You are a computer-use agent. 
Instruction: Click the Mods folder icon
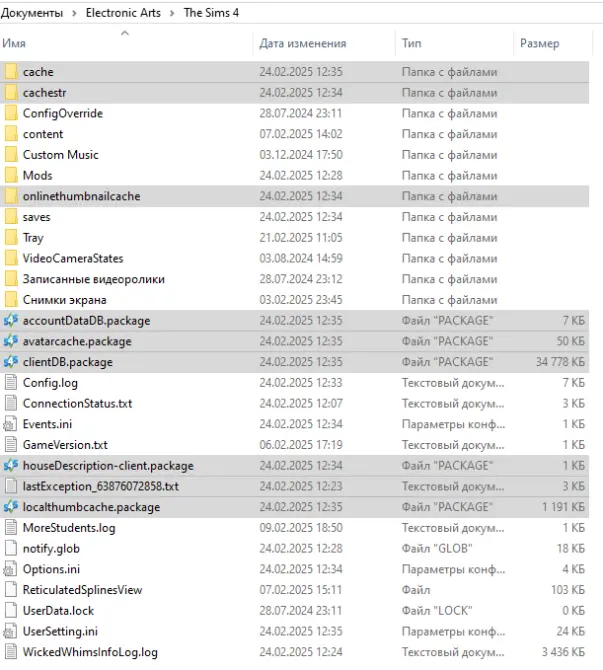tap(11, 175)
